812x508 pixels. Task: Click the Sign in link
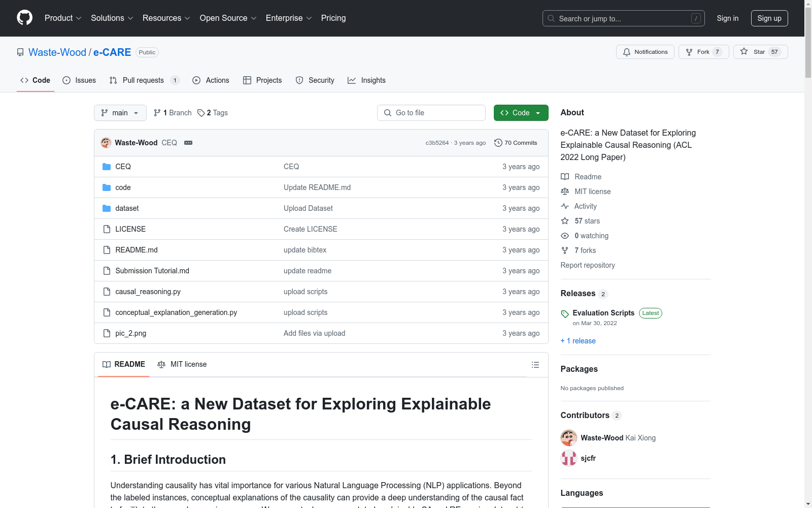point(728,18)
